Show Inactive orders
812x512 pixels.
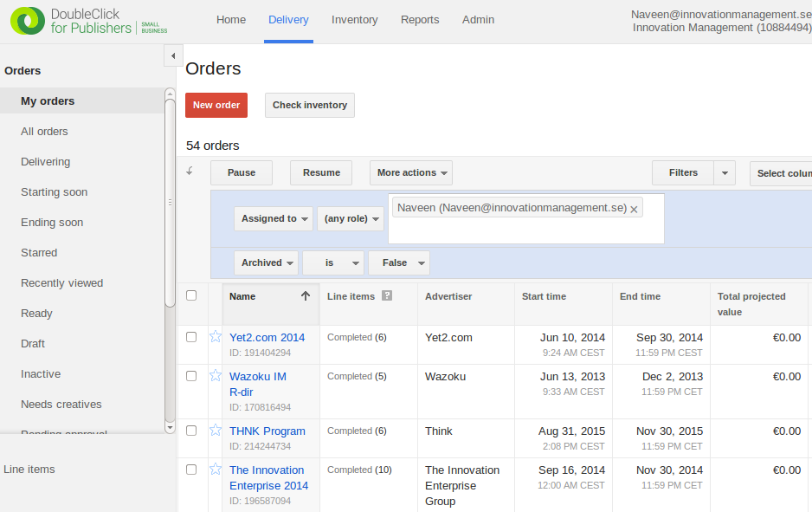coord(41,374)
